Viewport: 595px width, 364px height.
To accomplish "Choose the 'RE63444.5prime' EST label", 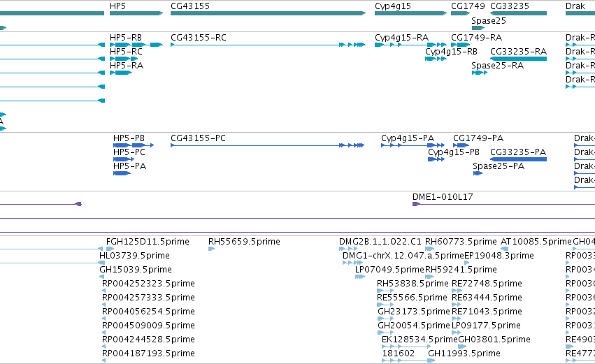I will tap(487, 298).
